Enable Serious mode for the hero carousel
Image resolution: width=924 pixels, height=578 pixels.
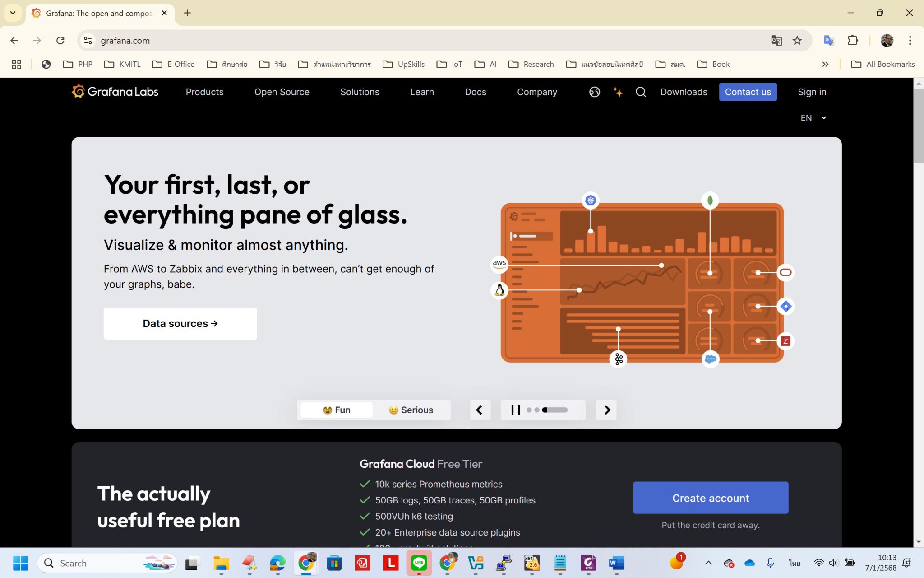point(411,410)
